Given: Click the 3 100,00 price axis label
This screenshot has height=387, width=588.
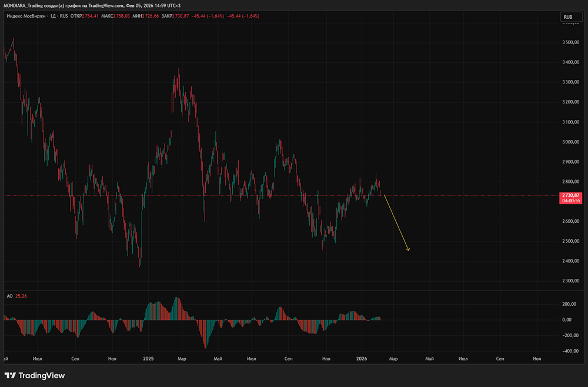Looking at the screenshot, I should click(x=571, y=122).
